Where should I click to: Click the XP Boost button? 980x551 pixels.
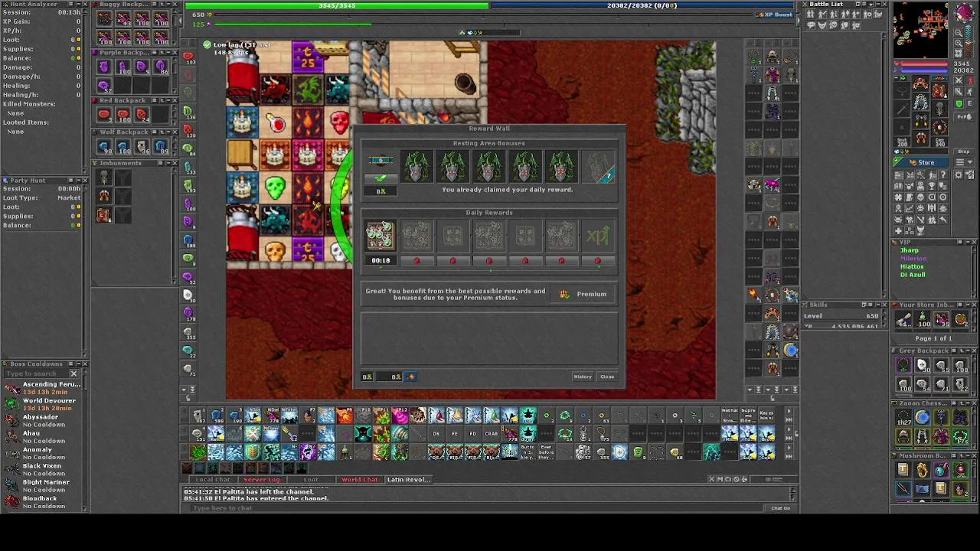tap(775, 15)
